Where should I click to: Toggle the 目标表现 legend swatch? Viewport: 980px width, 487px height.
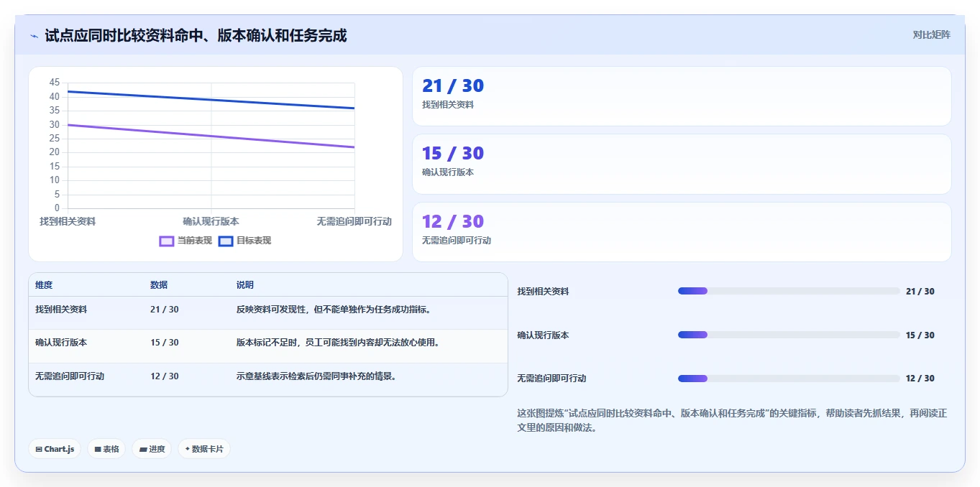click(226, 241)
